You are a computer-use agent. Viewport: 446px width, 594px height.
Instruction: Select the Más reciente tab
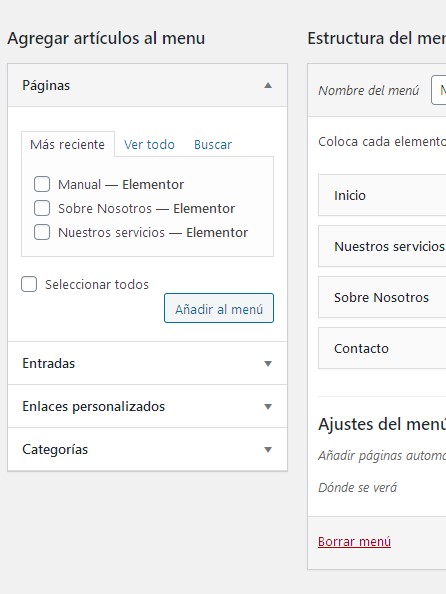67,144
